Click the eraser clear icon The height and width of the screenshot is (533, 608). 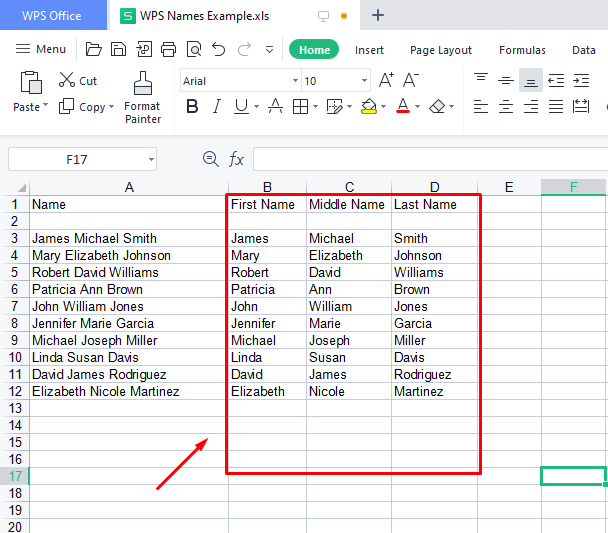point(437,106)
